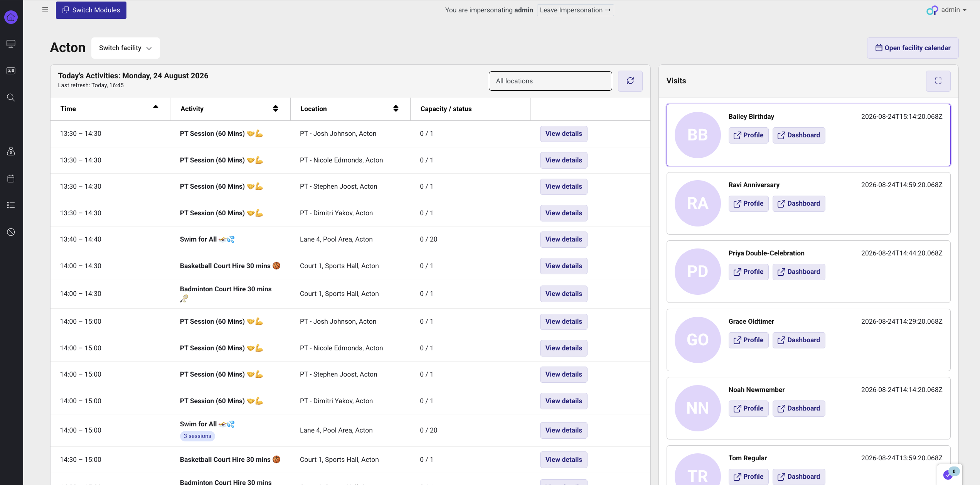Click Switch Modules button
980x485 pixels.
(91, 10)
